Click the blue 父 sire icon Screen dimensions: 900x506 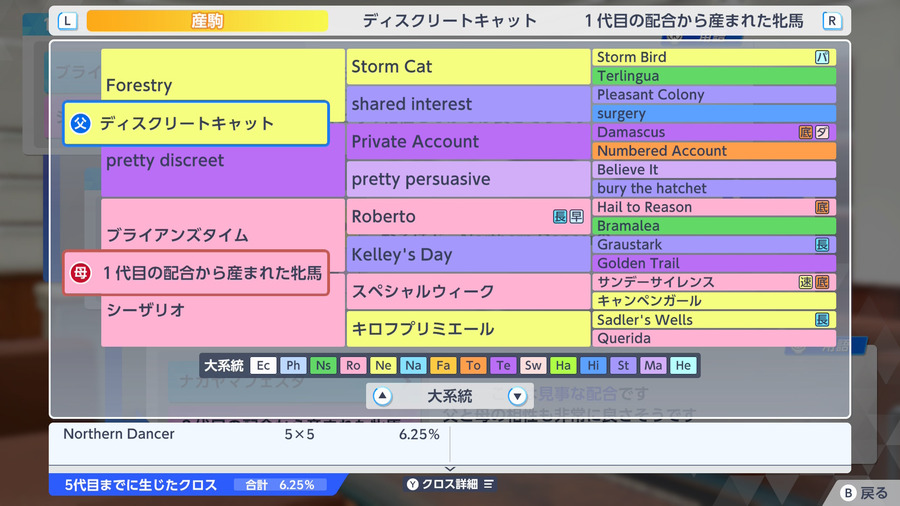pyautogui.click(x=80, y=123)
